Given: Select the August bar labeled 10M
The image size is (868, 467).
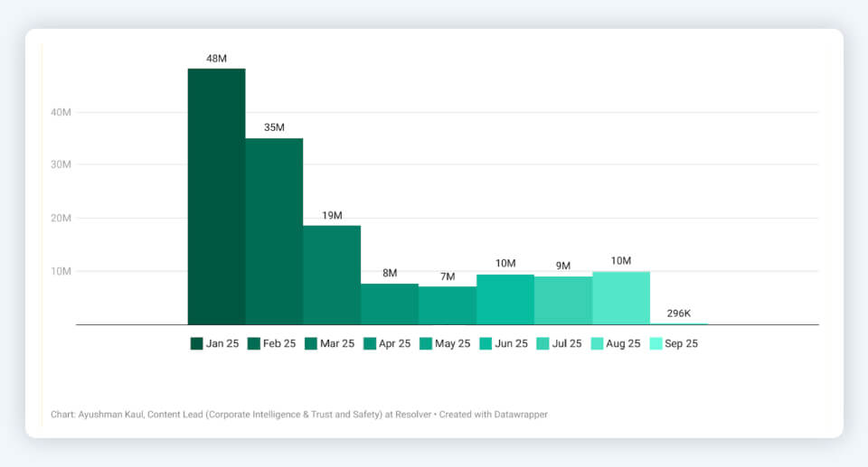Looking at the screenshot, I should (621, 297).
